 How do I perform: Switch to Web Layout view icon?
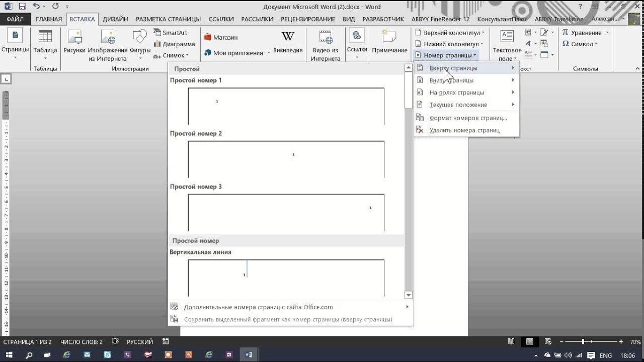tap(548, 341)
